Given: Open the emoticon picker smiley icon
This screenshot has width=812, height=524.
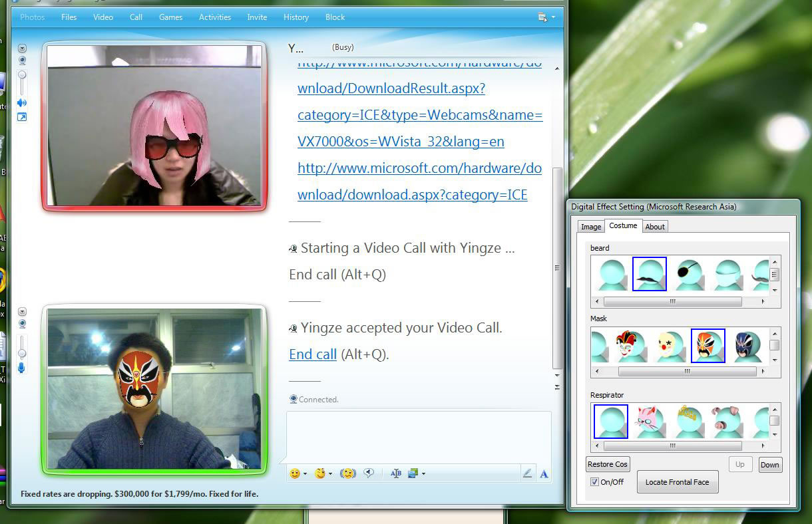Looking at the screenshot, I should tap(295, 473).
